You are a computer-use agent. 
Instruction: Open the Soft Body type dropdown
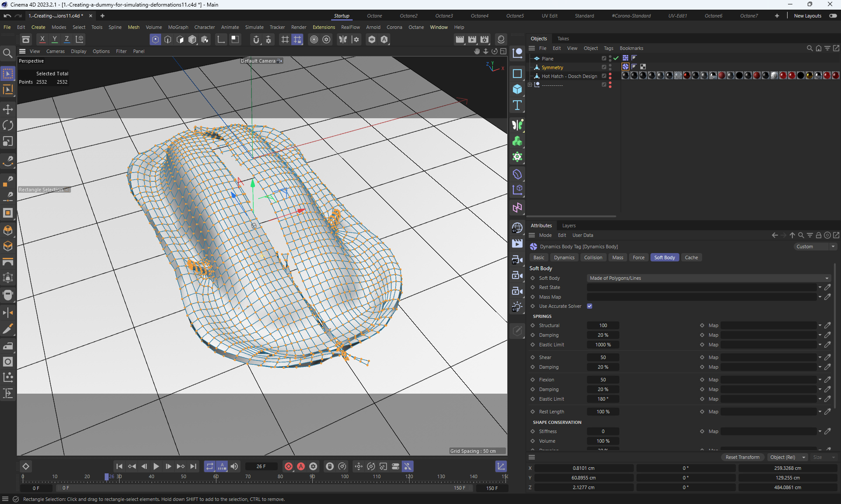point(708,278)
